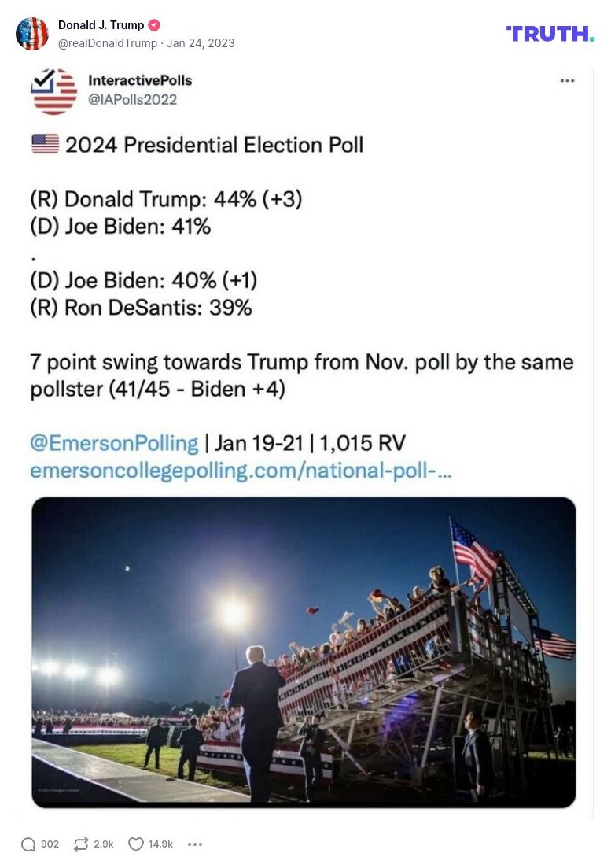Click the 2.9k ReTruth count
611x868 pixels.
[x=101, y=844]
